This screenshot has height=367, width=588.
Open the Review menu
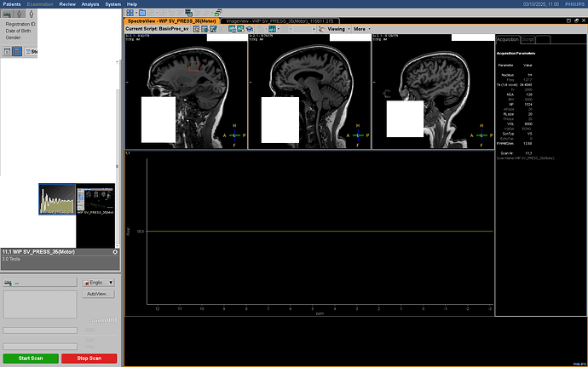point(67,4)
